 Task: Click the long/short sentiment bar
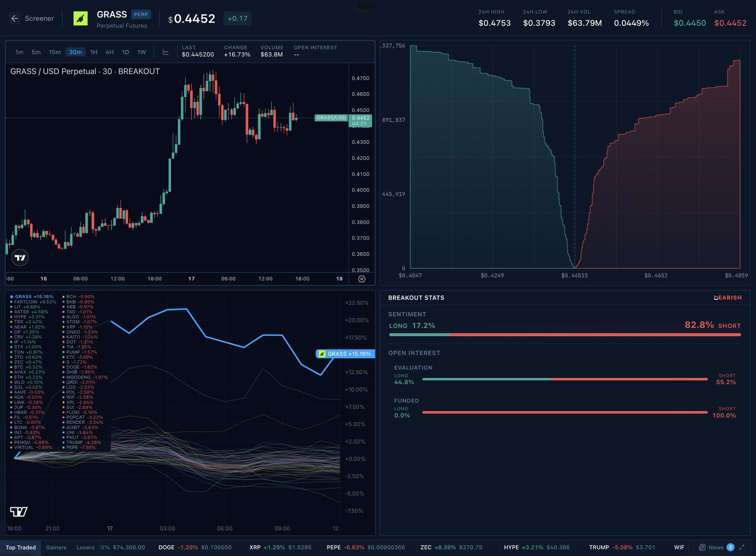(565, 335)
